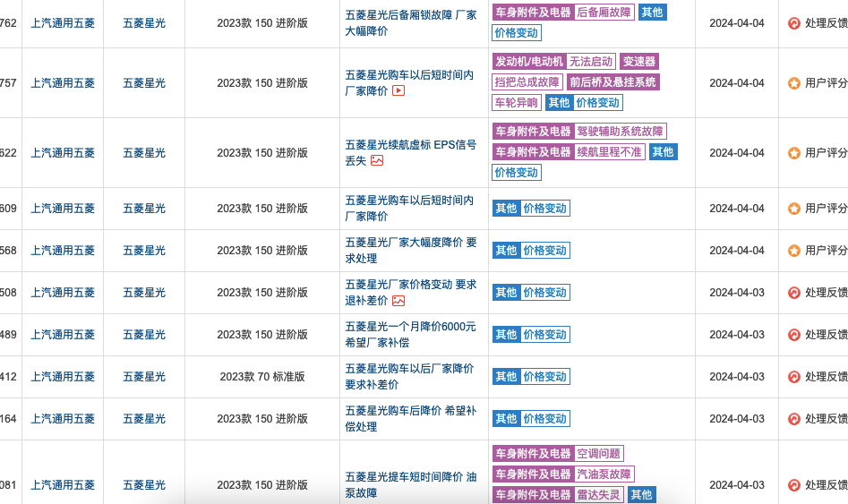
Task: Open brand link 上汽通用五菱 in row 412
Action: point(63,377)
